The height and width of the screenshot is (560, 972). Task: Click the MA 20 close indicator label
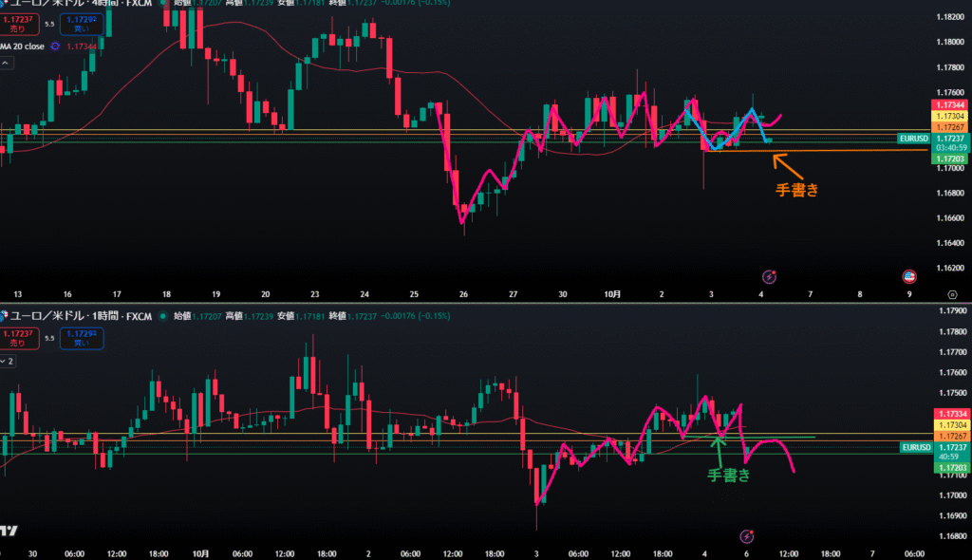coord(23,46)
